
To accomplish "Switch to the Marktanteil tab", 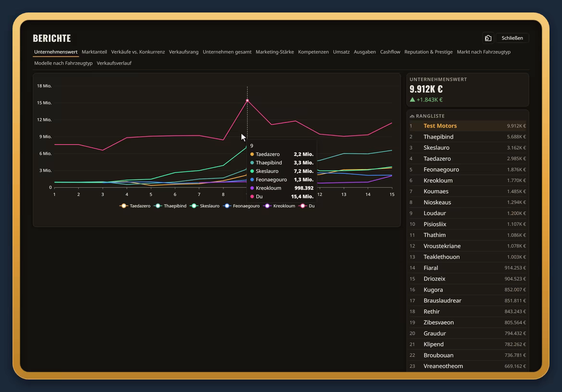I will tap(94, 52).
